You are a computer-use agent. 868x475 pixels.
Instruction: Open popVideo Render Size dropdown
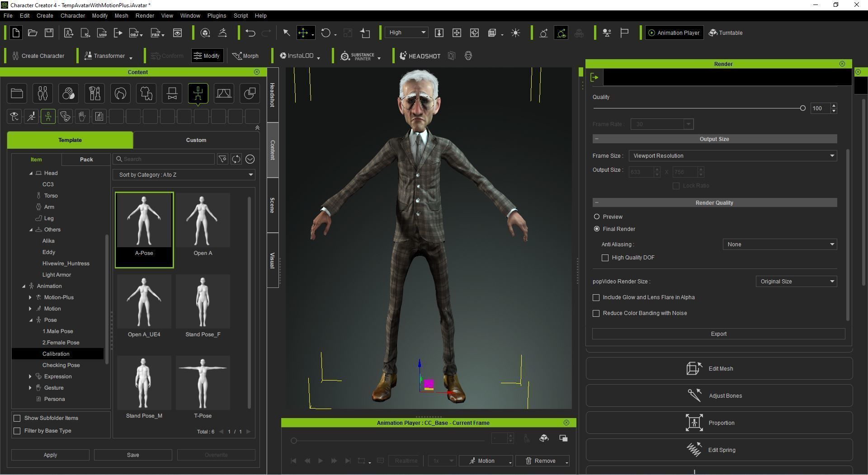(796, 282)
